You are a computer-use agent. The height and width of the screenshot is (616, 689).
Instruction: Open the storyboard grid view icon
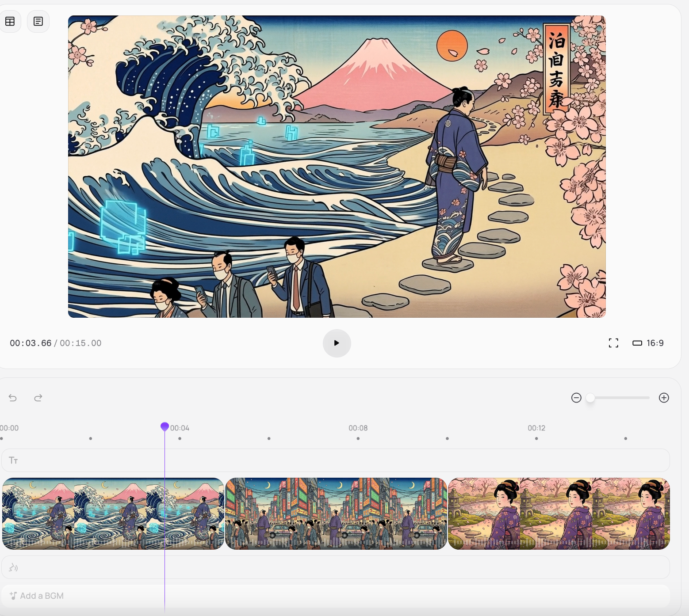[x=10, y=21]
